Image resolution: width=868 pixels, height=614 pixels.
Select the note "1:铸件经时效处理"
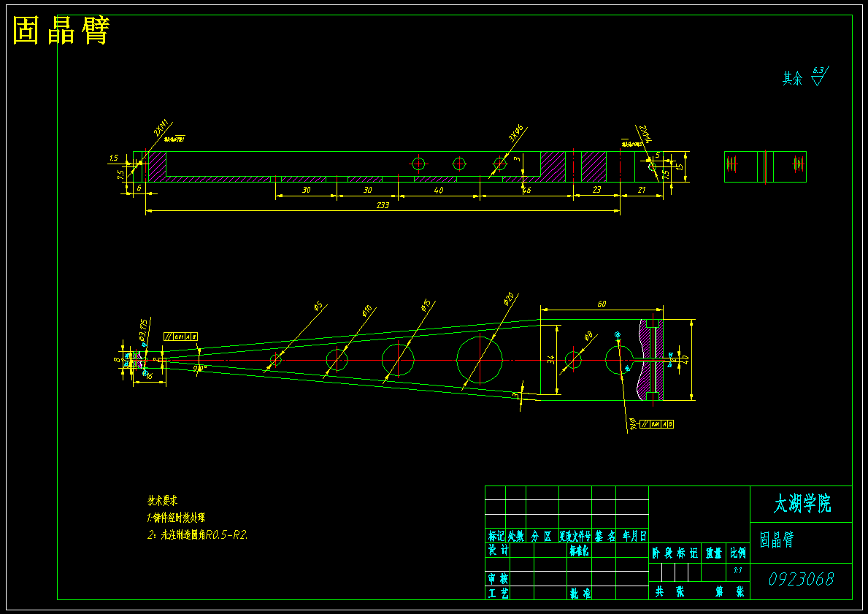pos(176,518)
